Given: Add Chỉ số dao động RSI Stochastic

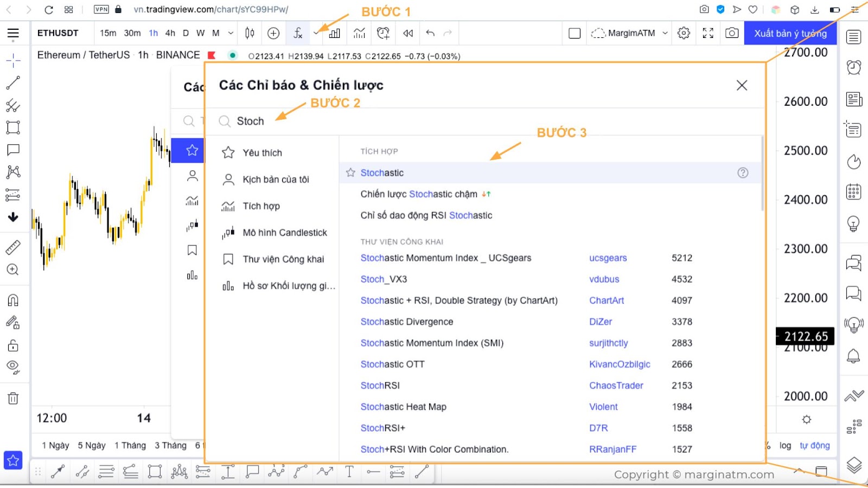Looking at the screenshot, I should (x=550, y=215).
